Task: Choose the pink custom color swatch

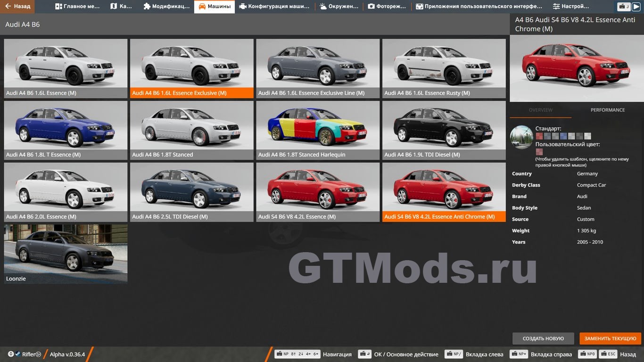Action: (539, 152)
